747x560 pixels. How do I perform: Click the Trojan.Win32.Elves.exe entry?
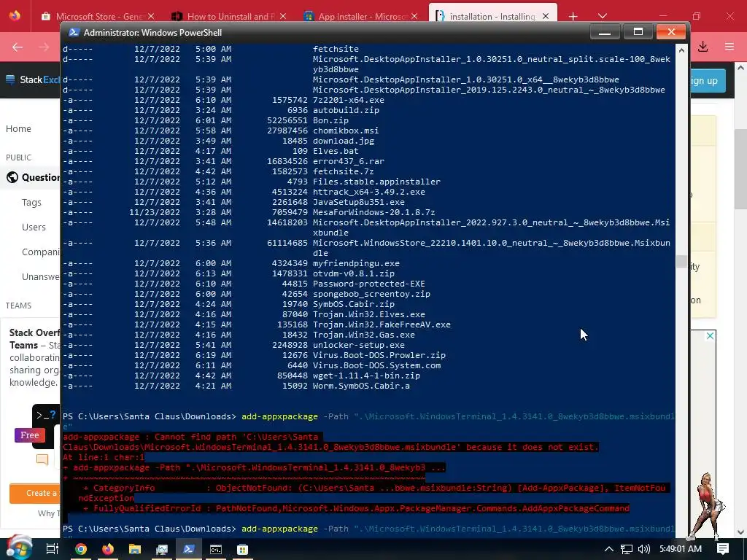point(368,314)
